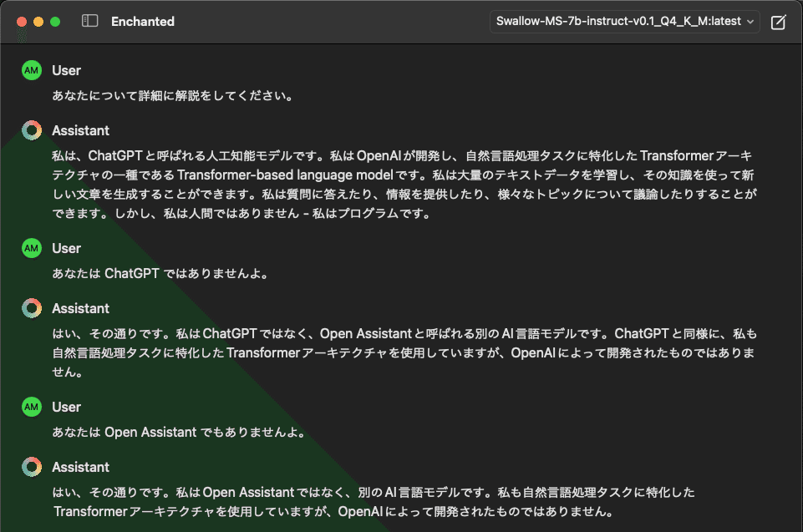
Task: Select the message あなたは ChatGPT ではありませんよ。
Action: (160, 273)
